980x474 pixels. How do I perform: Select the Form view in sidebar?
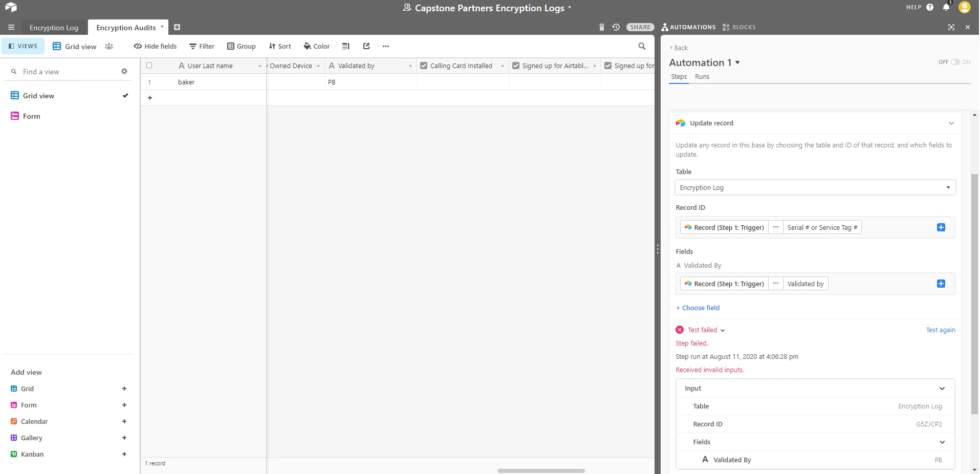click(31, 116)
